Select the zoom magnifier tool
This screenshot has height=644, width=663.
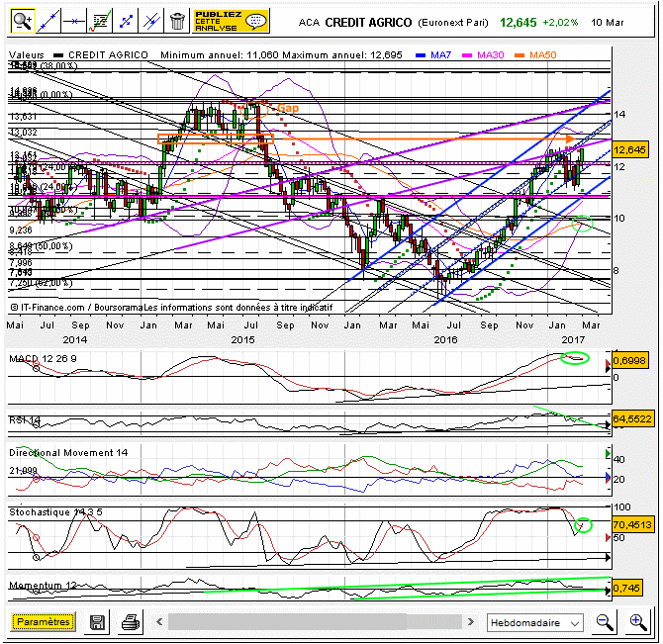click(23, 21)
